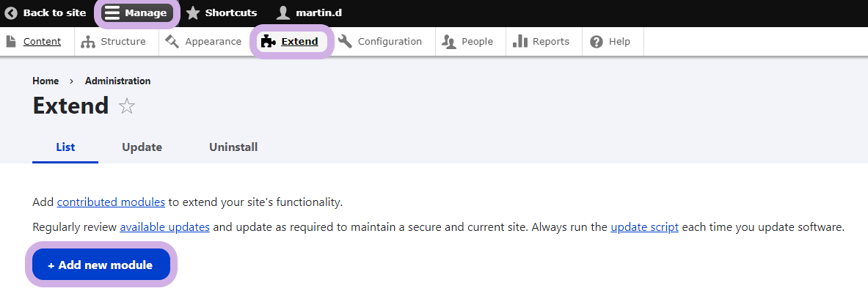Open the Shortcuts star menu
Viewport: 868px width, 291px height.
[x=222, y=12]
